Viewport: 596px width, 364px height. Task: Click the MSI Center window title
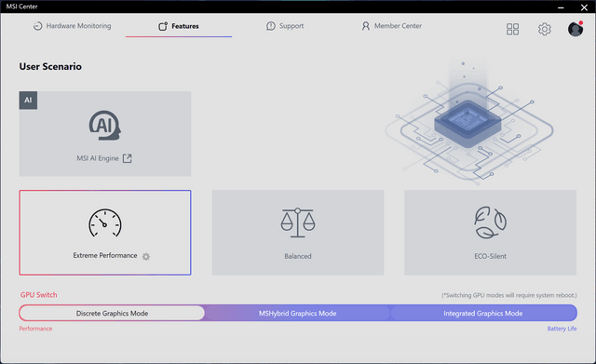[21, 7]
